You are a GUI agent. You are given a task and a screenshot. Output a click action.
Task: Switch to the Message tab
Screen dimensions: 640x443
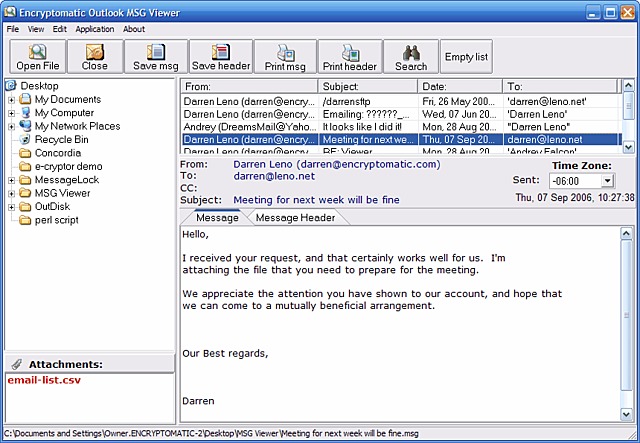pyautogui.click(x=217, y=218)
